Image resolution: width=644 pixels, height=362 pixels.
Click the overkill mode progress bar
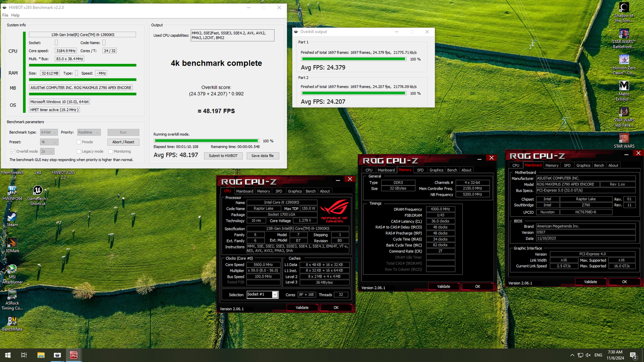tap(206, 141)
